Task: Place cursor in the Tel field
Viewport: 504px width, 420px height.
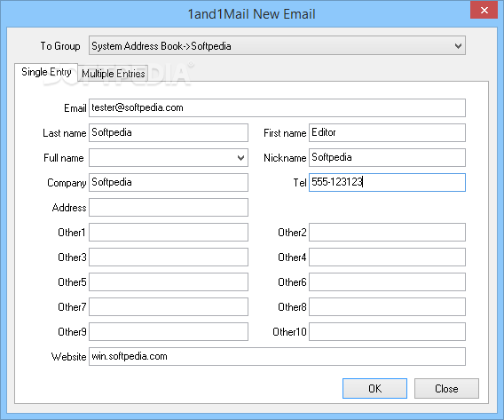Action: [x=387, y=182]
